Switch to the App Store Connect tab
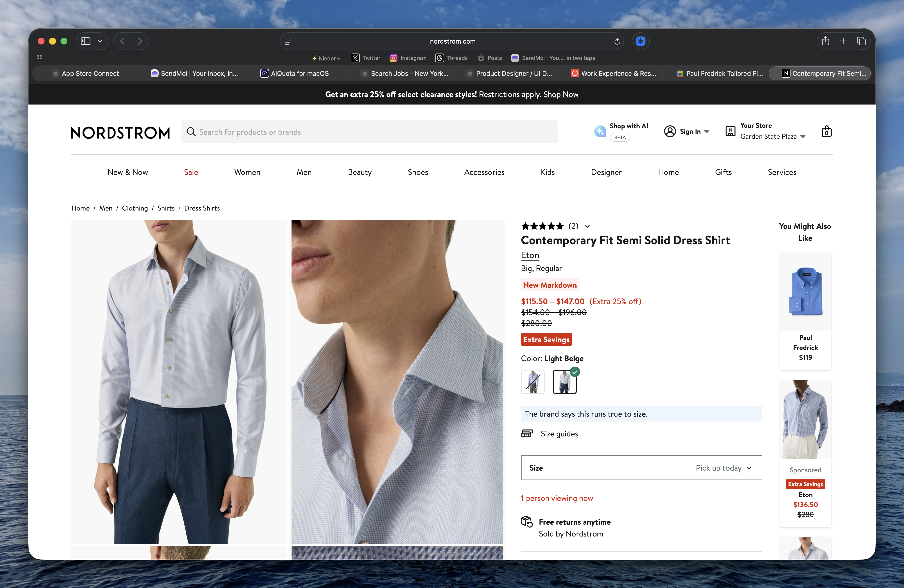The image size is (904, 588). click(x=85, y=73)
